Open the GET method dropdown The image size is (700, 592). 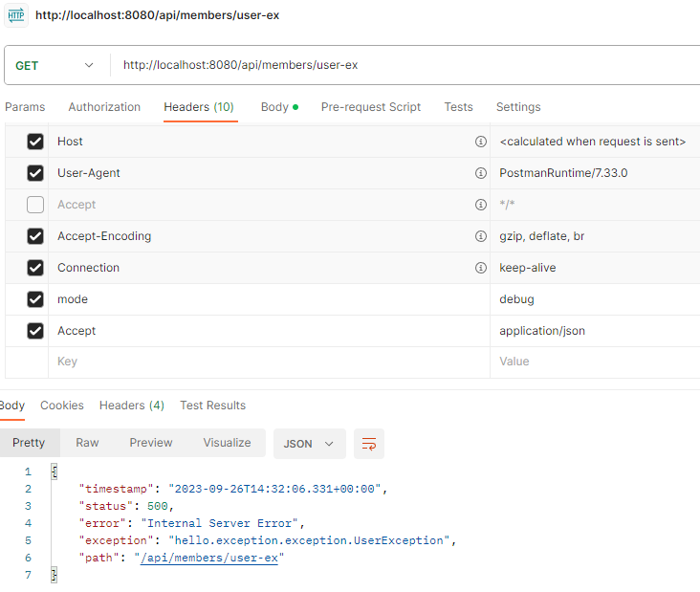(x=55, y=65)
